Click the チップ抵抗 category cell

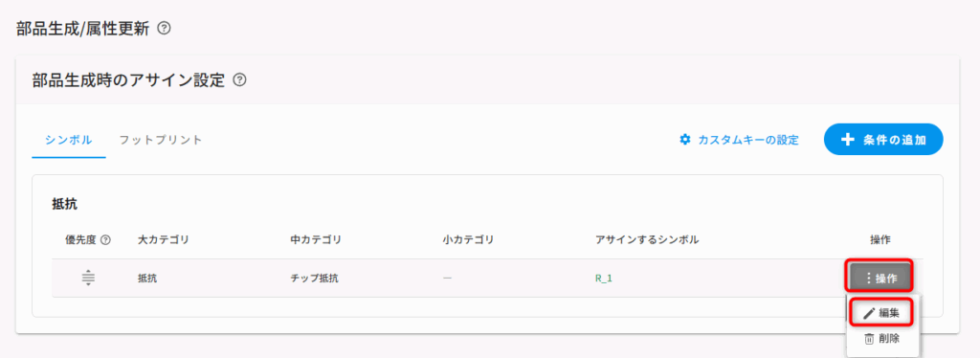(x=314, y=279)
